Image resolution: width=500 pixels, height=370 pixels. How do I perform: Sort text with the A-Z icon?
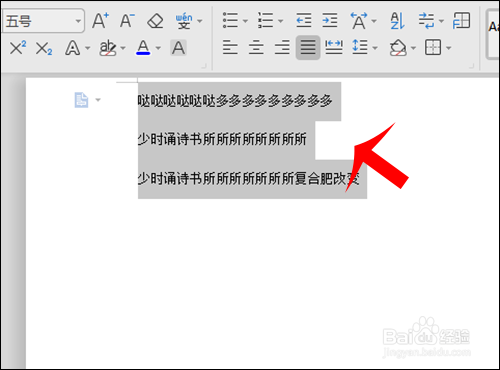point(397,21)
